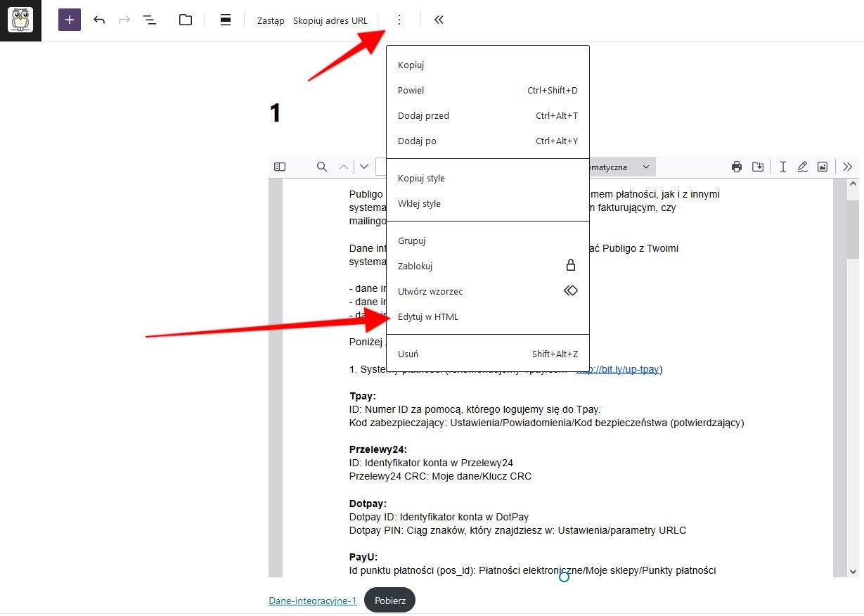Redo the last undone change

point(124,20)
